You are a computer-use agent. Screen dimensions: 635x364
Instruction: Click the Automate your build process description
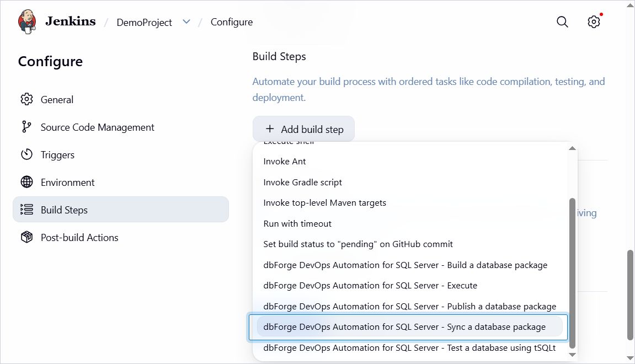point(429,89)
